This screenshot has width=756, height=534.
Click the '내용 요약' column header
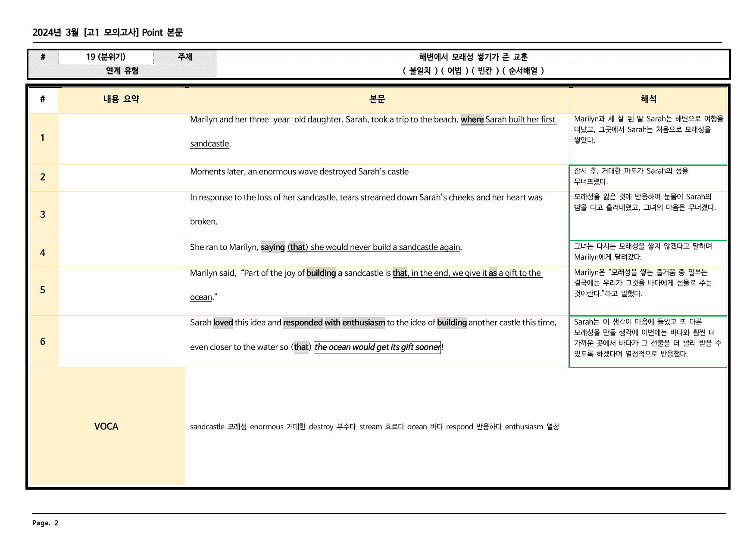point(122,99)
